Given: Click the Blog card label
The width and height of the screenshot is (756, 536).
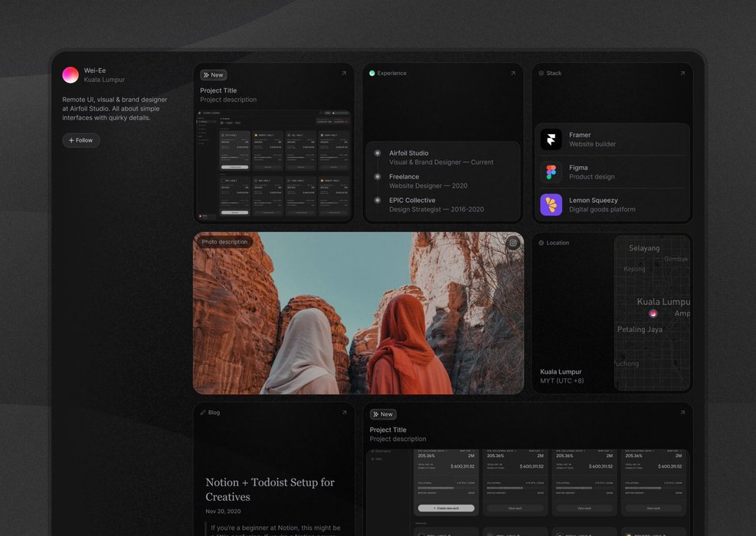Looking at the screenshot, I should (214, 413).
